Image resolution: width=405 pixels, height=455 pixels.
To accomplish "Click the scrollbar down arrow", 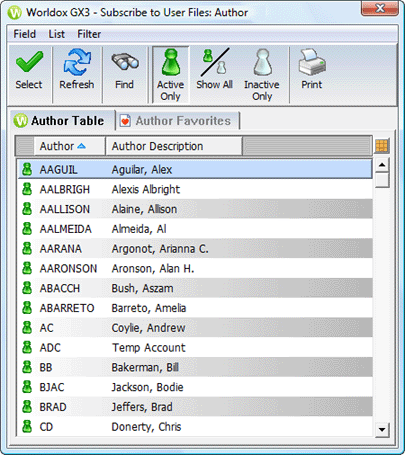I will point(382,429).
